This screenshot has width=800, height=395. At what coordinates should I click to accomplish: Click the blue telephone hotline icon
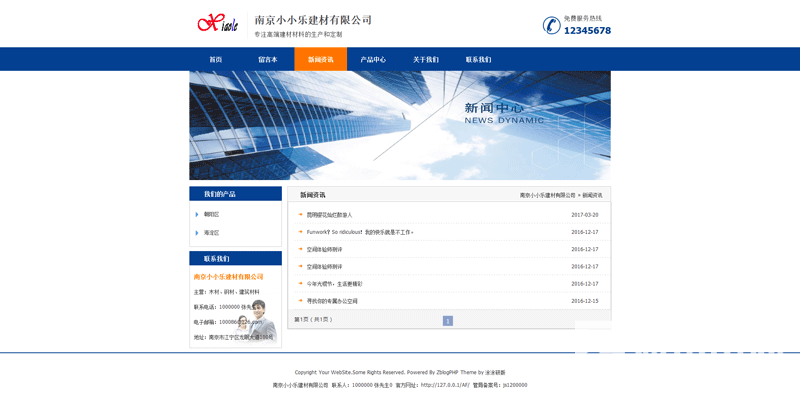(552, 25)
